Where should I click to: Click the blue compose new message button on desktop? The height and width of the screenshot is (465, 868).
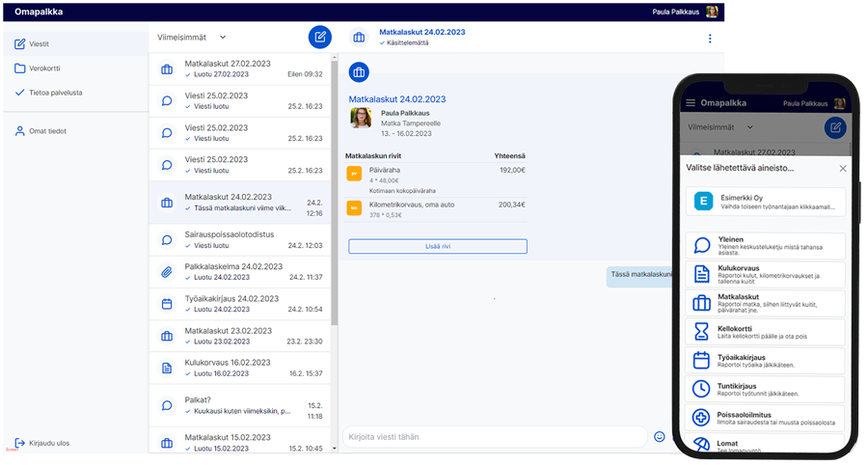point(320,37)
